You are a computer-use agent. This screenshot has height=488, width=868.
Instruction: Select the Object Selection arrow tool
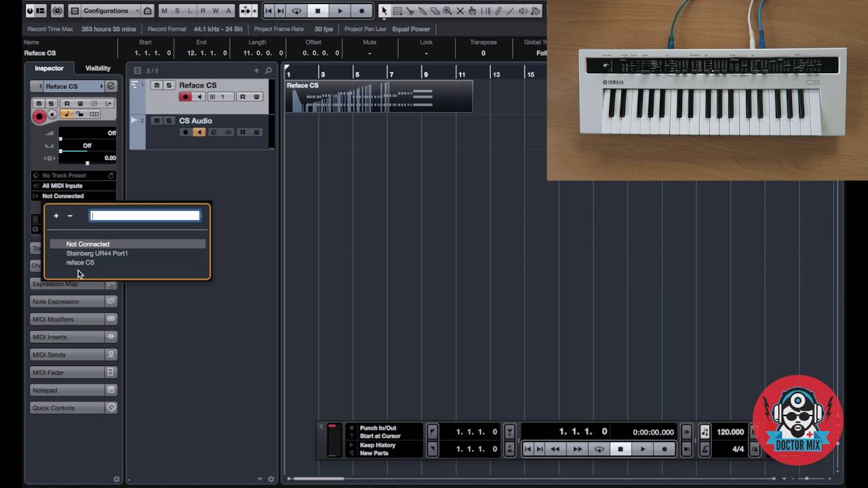pyautogui.click(x=384, y=11)
